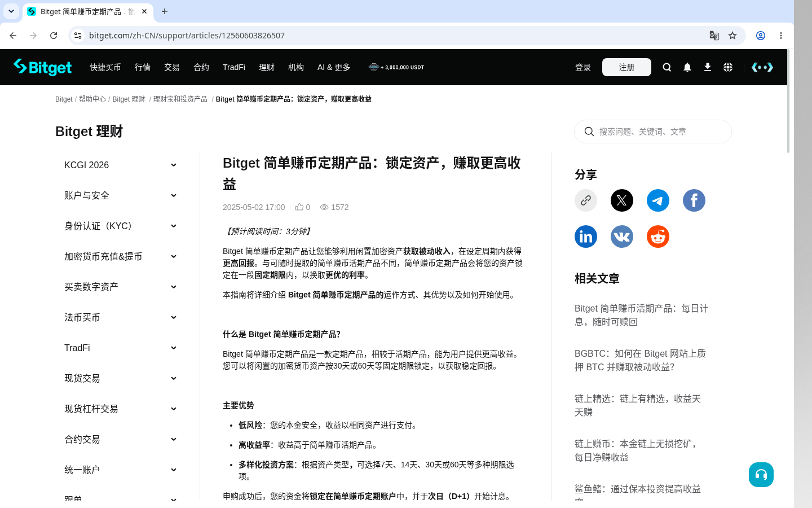Open the customer support headset chat button
Viewport: 812px width, 508px height.
761,475
